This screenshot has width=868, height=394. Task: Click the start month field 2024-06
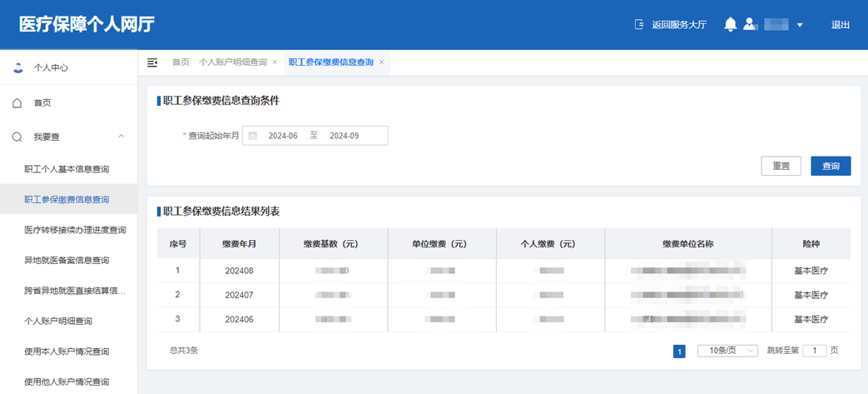pyautogui.click(x=283, y=135)
